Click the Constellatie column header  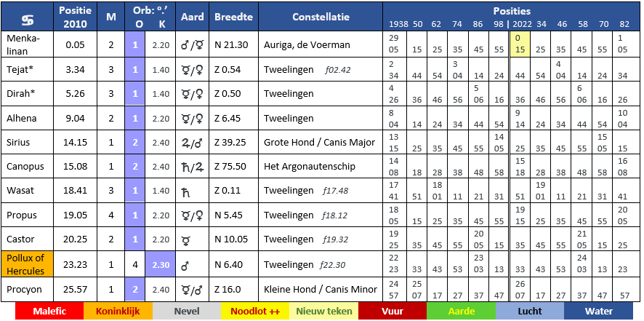pos(321,17)
